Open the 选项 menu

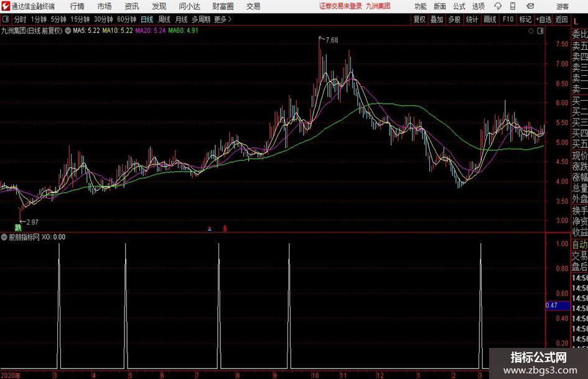coord(478,6)
